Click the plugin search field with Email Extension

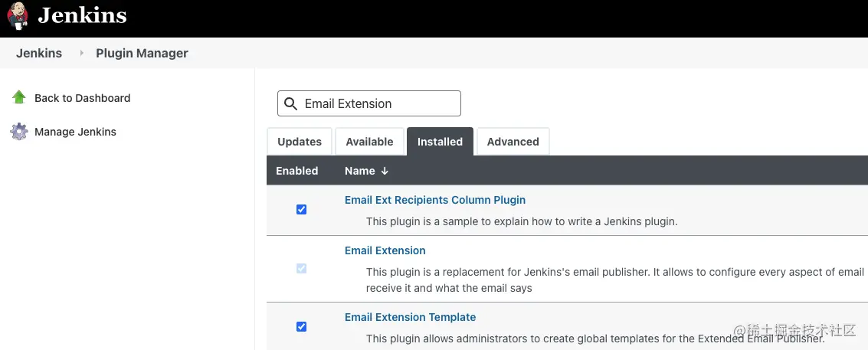point(369,103)
